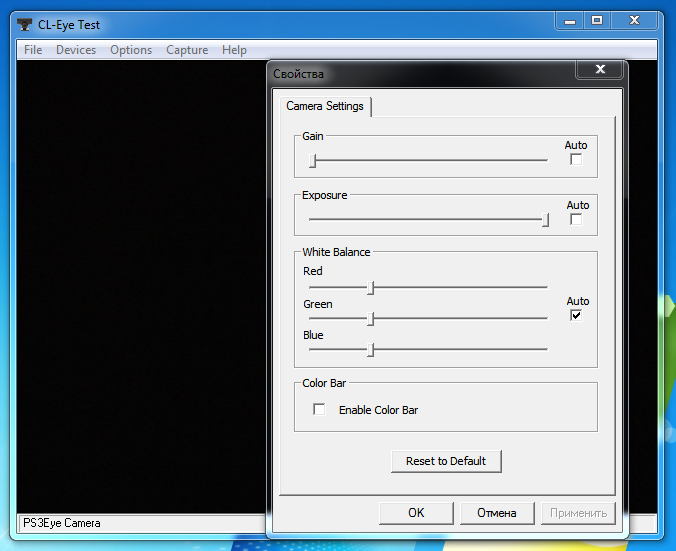Confirm settings with the OK button
Screen dimensions: 676x551
coord(416,513)
